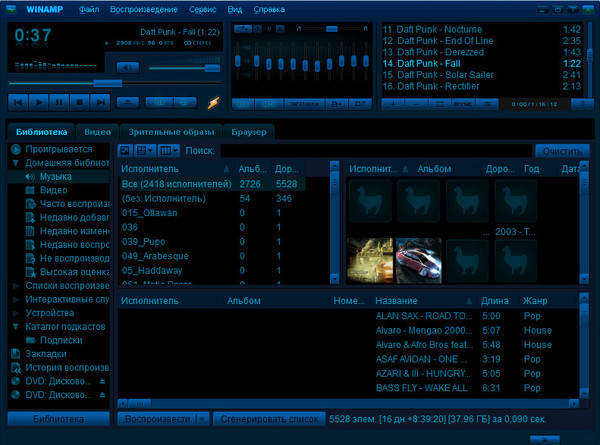Click the song seek bar handle

[108, 83]
